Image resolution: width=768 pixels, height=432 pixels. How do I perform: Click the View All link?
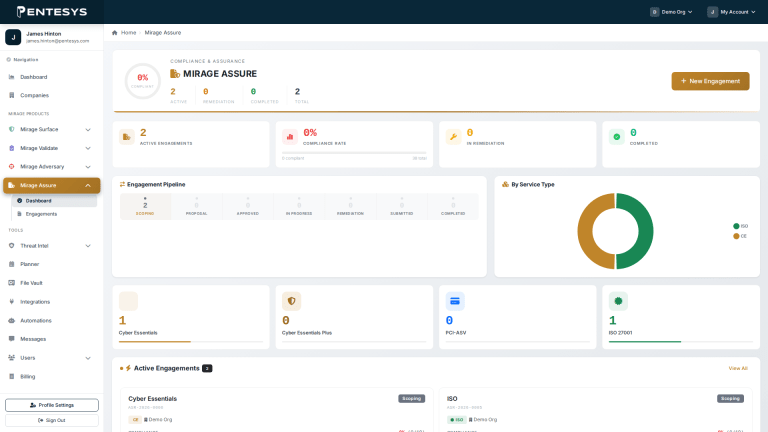[x=738, y=368]
